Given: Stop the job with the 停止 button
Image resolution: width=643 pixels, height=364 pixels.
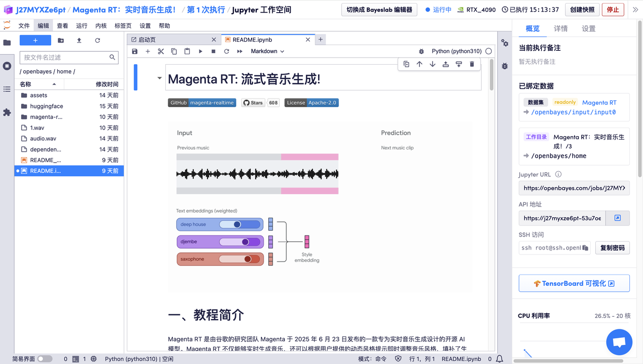Looking at the screenshot, I should (x=613, y=10).
